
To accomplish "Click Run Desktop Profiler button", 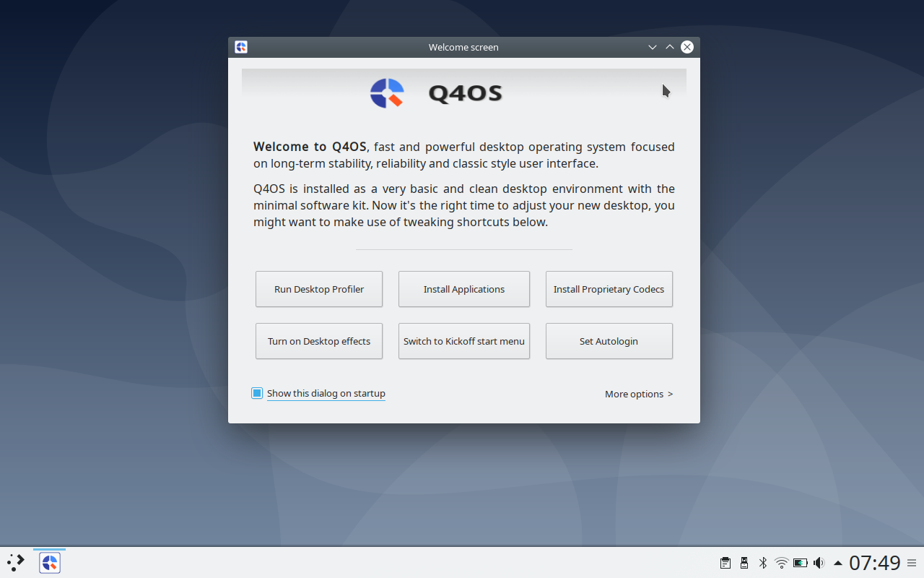I will click(319, 289).
